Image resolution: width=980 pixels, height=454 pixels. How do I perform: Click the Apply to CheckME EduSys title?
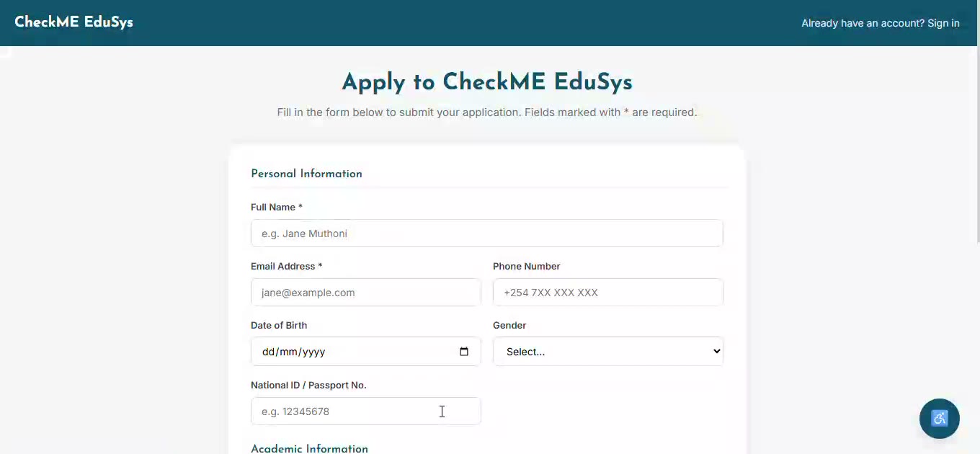tap(487, 82)
